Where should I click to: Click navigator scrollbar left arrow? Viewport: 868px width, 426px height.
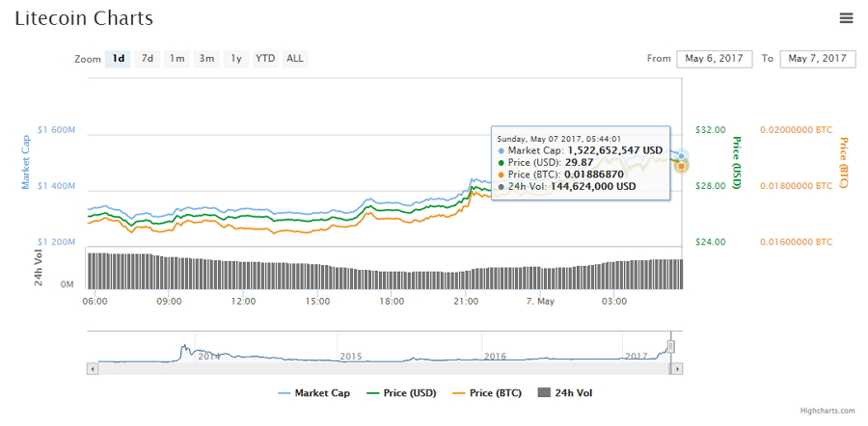[93, 368]
